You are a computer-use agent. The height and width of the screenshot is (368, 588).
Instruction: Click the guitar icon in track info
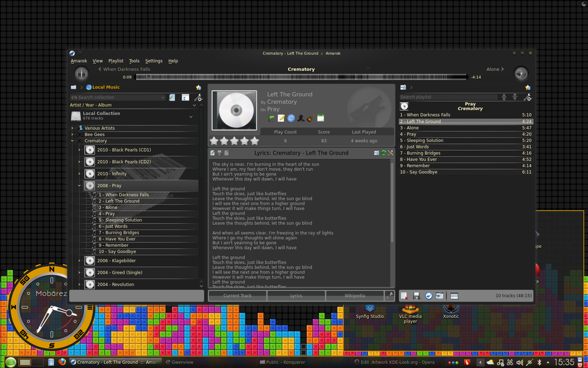point(310,118)
